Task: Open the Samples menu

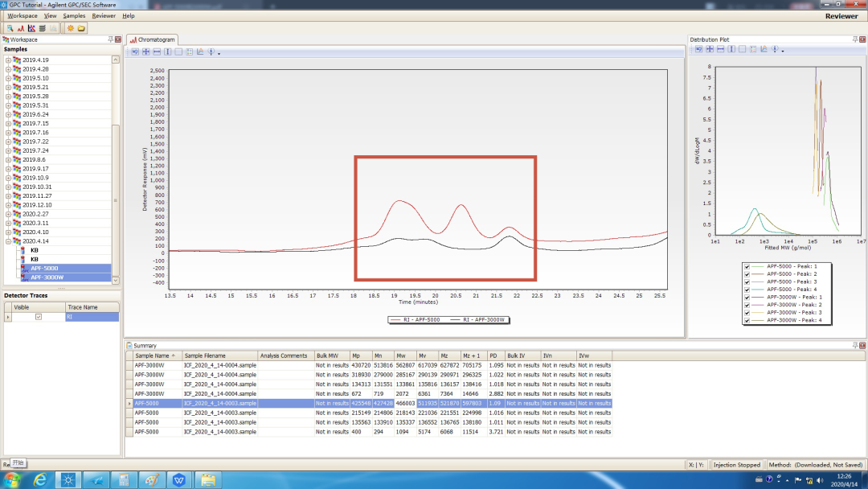Action: pos(74,15)
